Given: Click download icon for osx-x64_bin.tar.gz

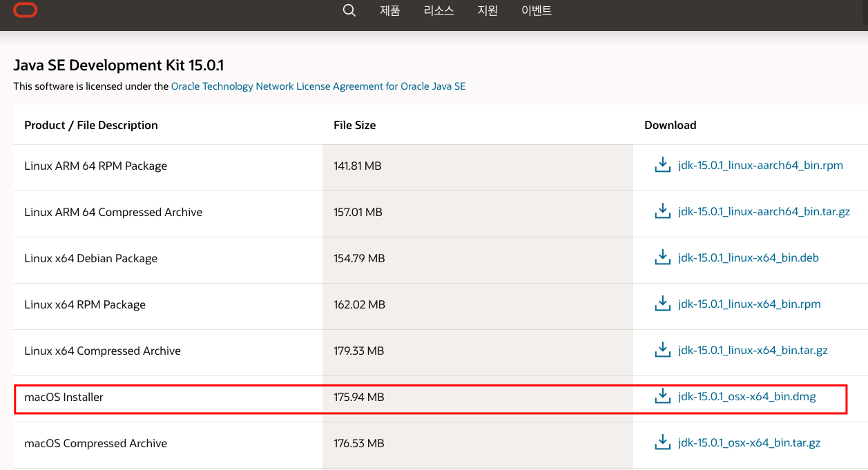Looking at the screenshot, I should 662,442.
